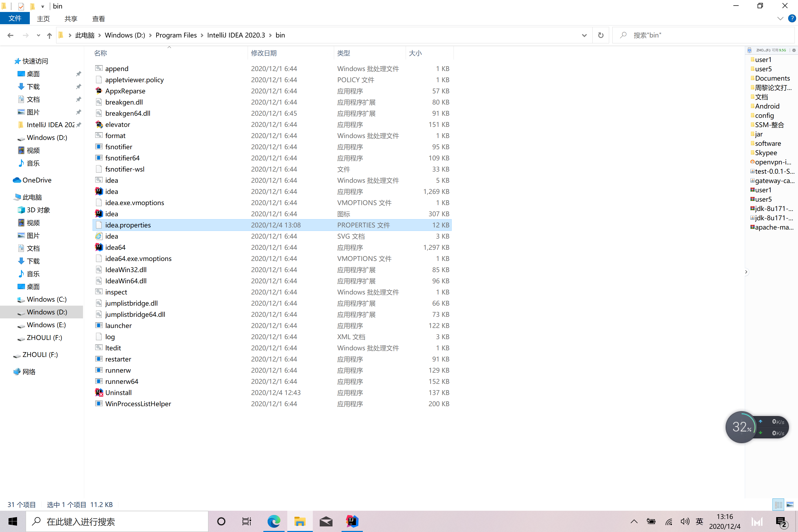
Task: Collapse the ribbon using the chevron
Action: click(780, 18)
